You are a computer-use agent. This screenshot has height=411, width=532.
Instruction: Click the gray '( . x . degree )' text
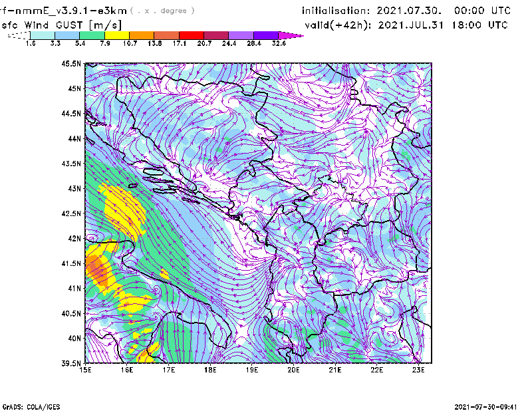pyautogui.click(x=162, y=11)
